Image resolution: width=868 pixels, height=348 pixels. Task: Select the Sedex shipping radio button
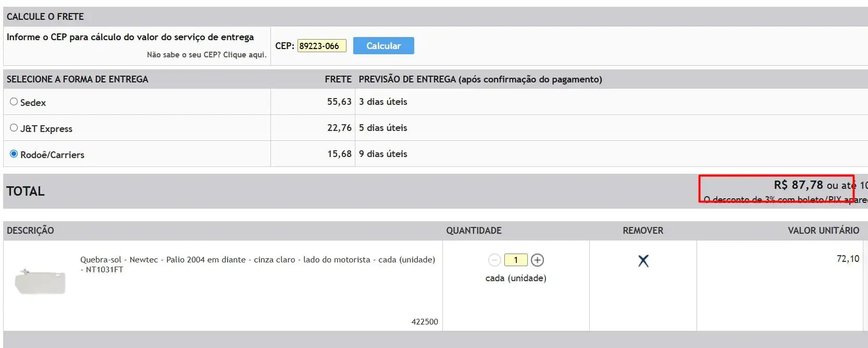[14, 102]
